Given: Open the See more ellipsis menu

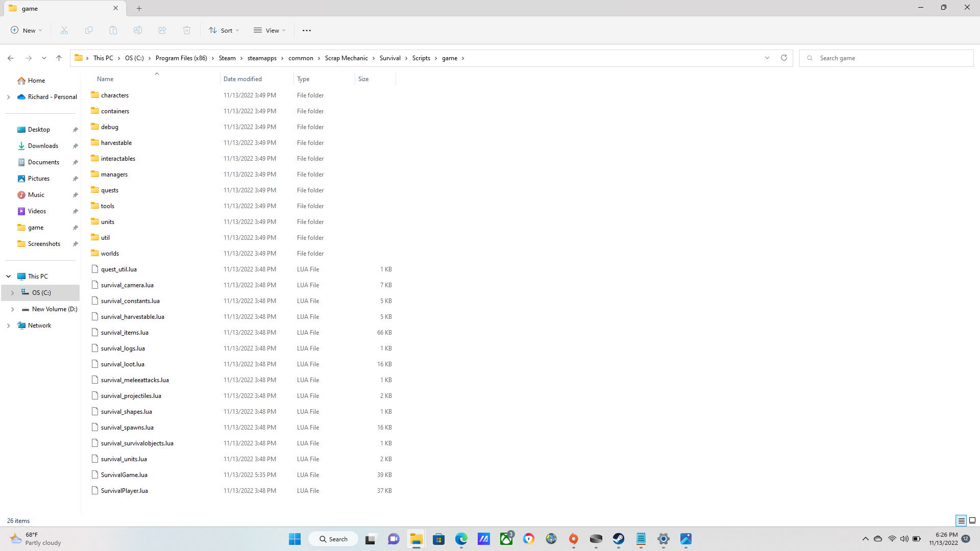Looking at the screenshot, I should coord(306,31).
